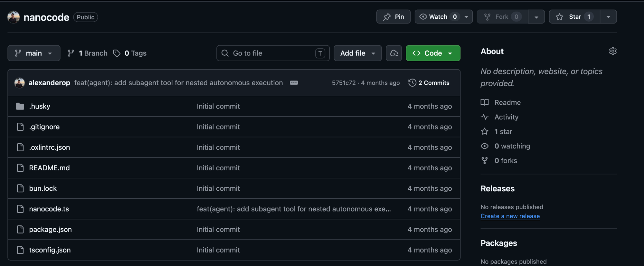Open Initial commit message on bun.lock row

(218, 188)
